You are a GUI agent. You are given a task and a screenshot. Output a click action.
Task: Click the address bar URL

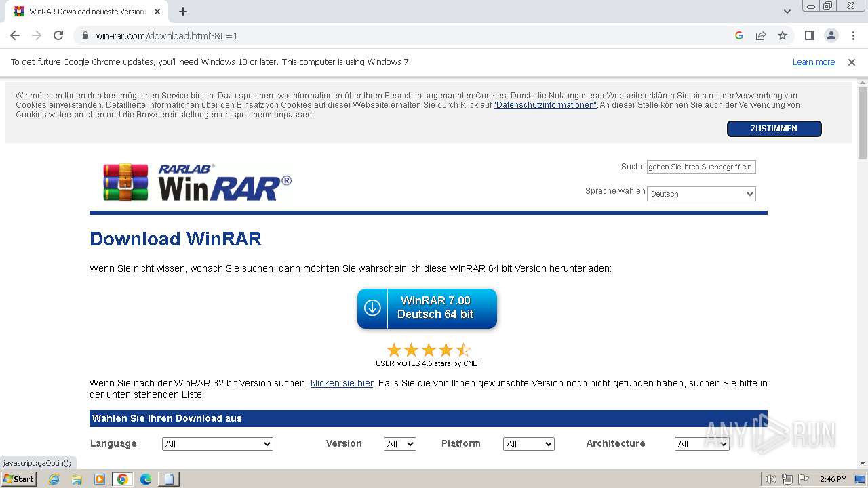(x=167, y=36)
